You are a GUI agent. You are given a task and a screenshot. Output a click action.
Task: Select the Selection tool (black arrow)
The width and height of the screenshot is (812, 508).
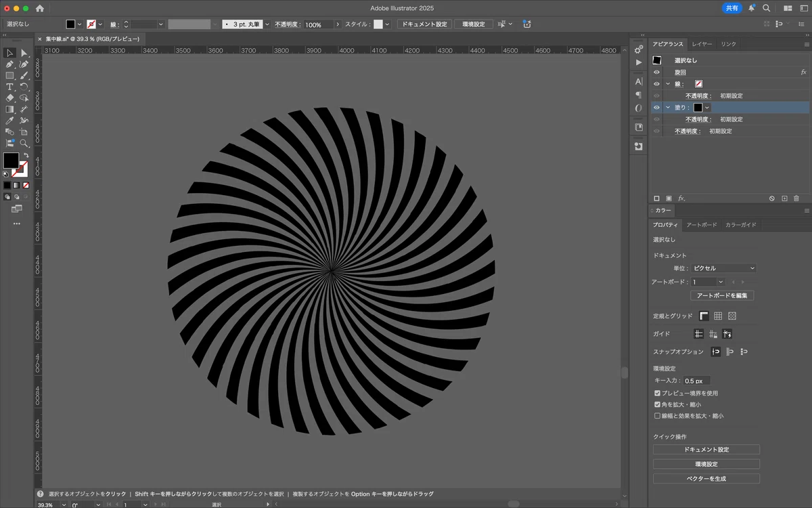[9, 53]
